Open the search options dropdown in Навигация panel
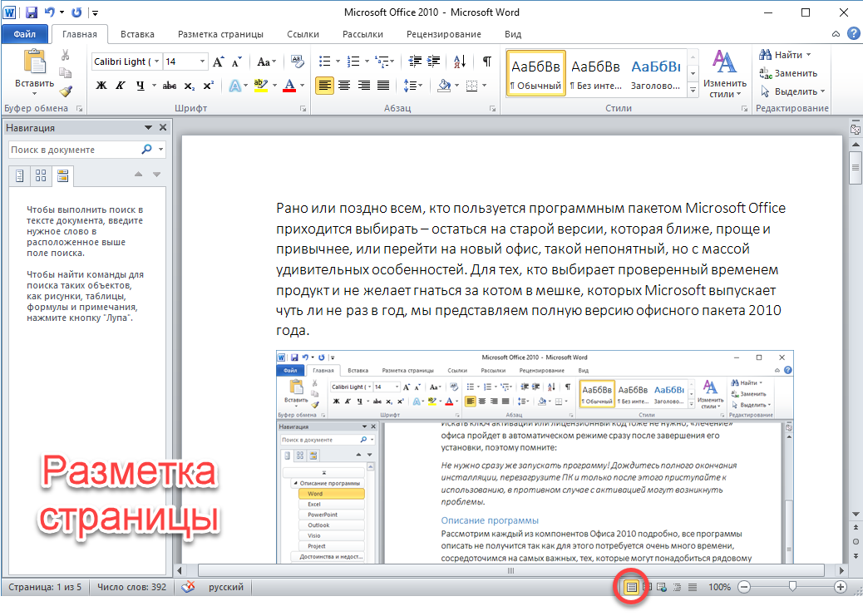 coord(160,150)
